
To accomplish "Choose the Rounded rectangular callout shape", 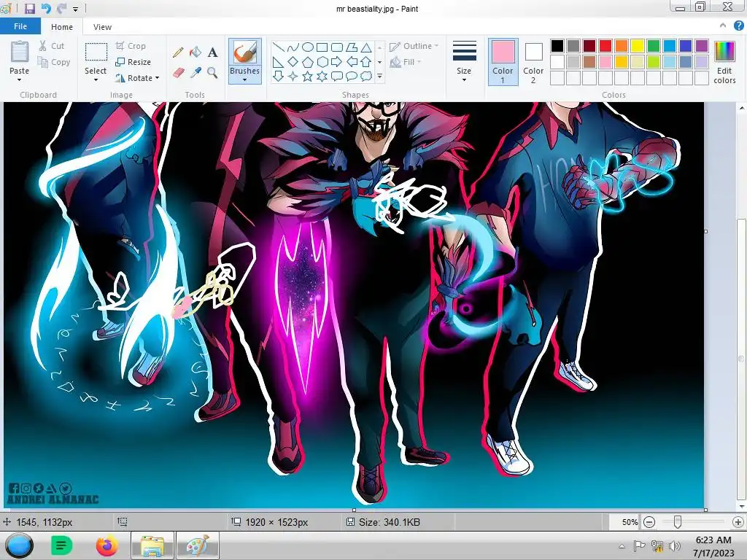I will coord(337,76).
